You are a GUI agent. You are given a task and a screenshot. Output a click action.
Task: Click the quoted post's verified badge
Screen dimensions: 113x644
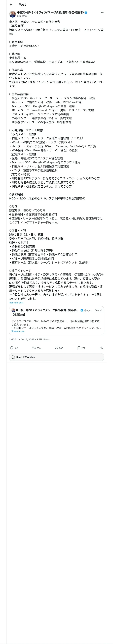tap(82, 310)
